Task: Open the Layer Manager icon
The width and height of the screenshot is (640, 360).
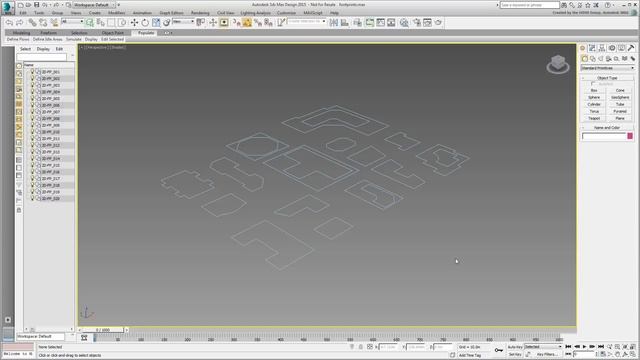Action: (358, 23)
